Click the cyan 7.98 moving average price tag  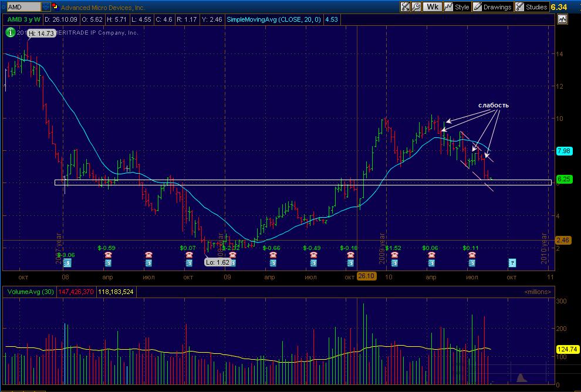tap(563, 150)
